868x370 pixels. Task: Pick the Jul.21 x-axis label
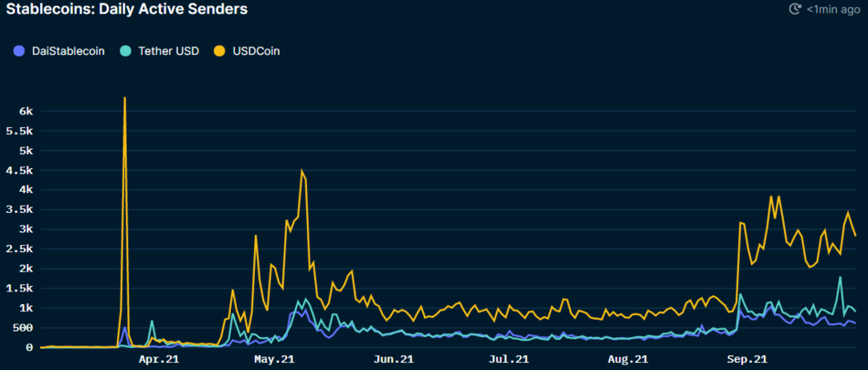click(x=508, y=360)
